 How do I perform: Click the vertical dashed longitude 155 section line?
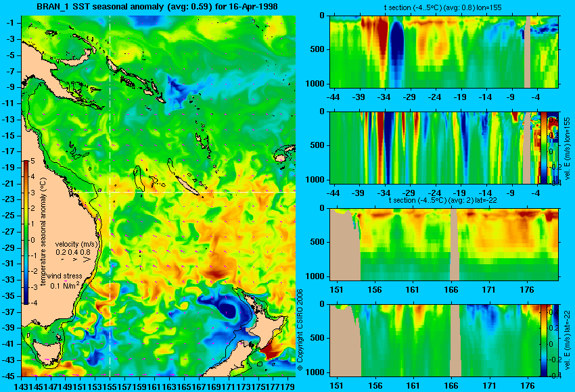pos(110,196)
